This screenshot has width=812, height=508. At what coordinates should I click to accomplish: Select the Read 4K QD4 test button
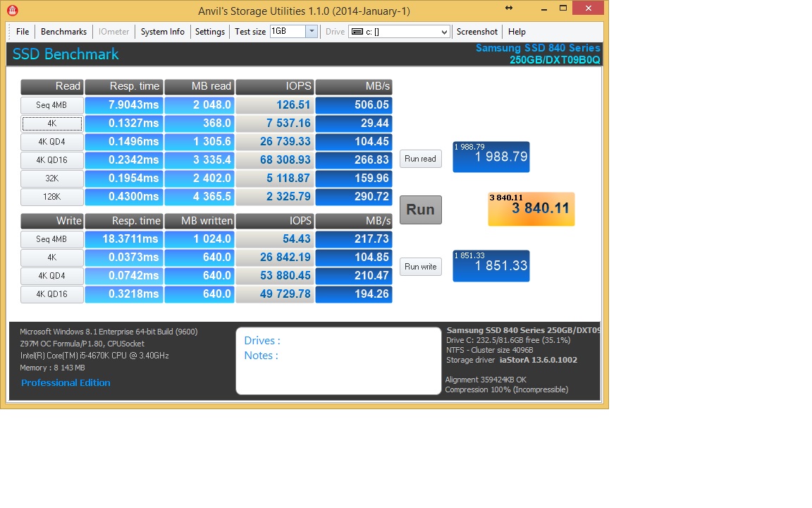[51, 142]
